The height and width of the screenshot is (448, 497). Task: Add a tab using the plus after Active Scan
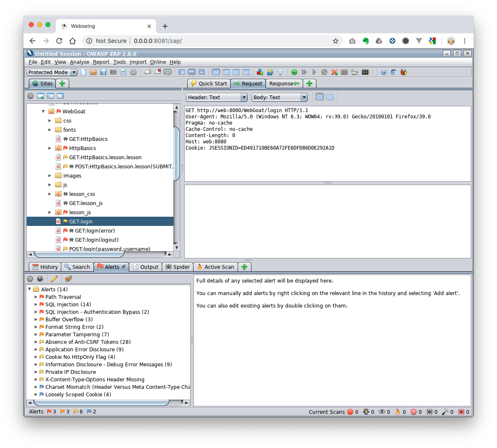coord(244,267)
